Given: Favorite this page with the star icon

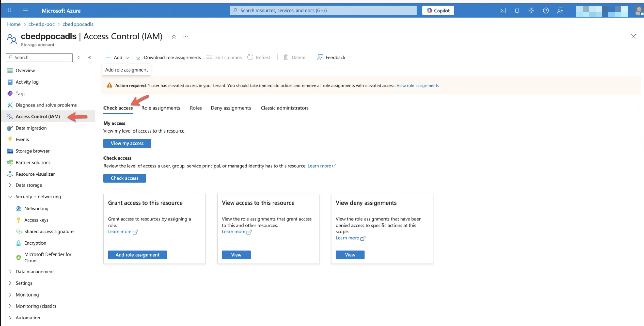Looking at the screenshot, I should [x=174, y=37].
